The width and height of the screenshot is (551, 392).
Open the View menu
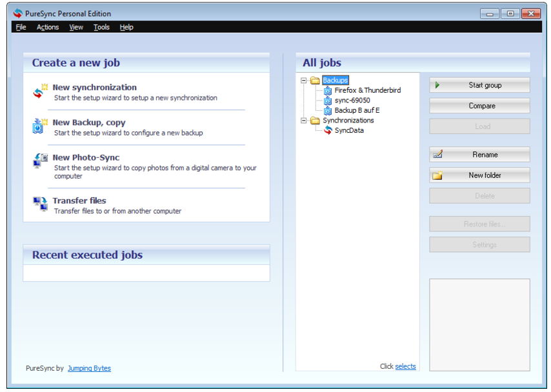(76, 27)
